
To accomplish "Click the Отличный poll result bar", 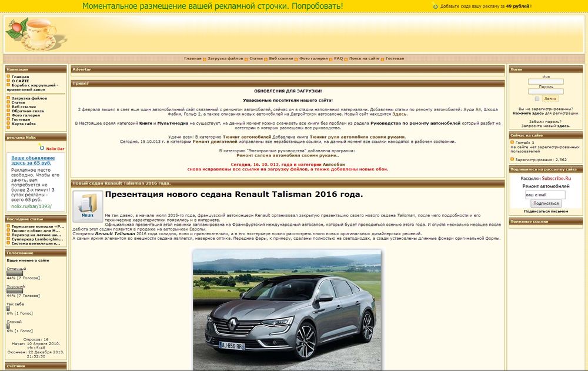I will click(x=15, y=273).
